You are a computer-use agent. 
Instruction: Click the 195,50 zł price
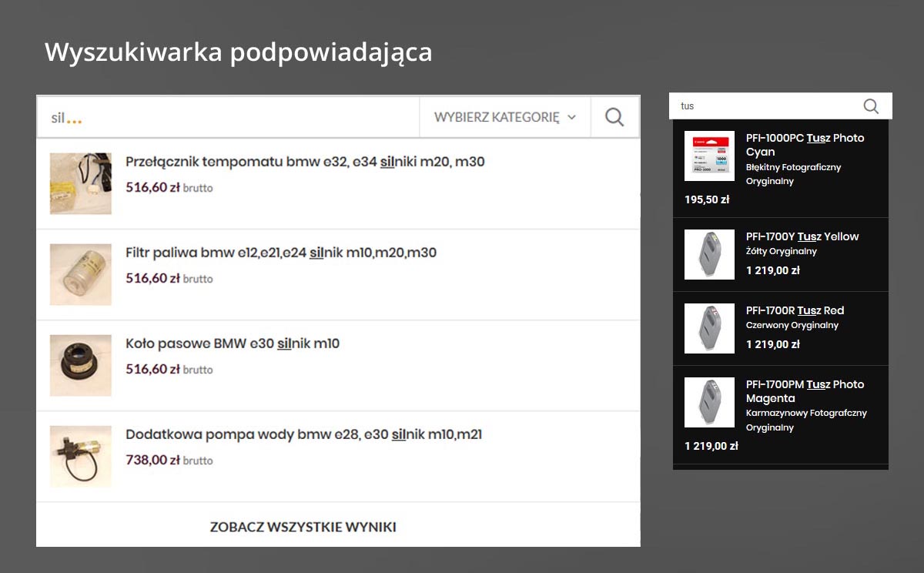pyautogui.click(x=707, y=199)
